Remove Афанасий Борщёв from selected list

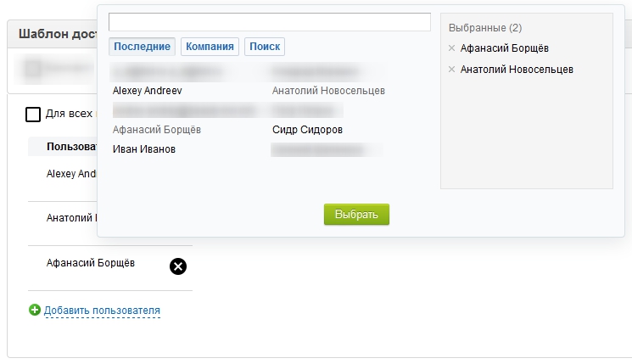tap(451, 48)
